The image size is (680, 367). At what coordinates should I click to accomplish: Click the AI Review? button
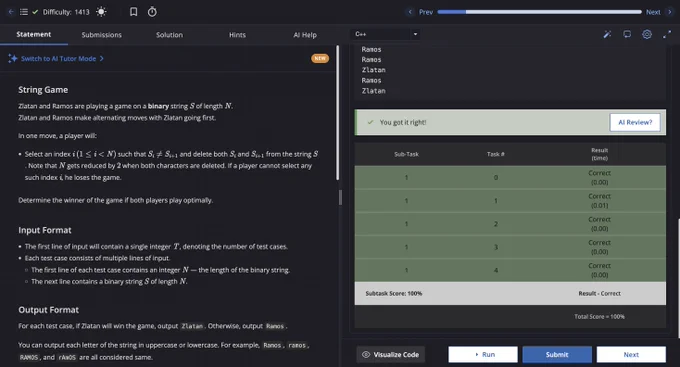(x=635, y=122)
